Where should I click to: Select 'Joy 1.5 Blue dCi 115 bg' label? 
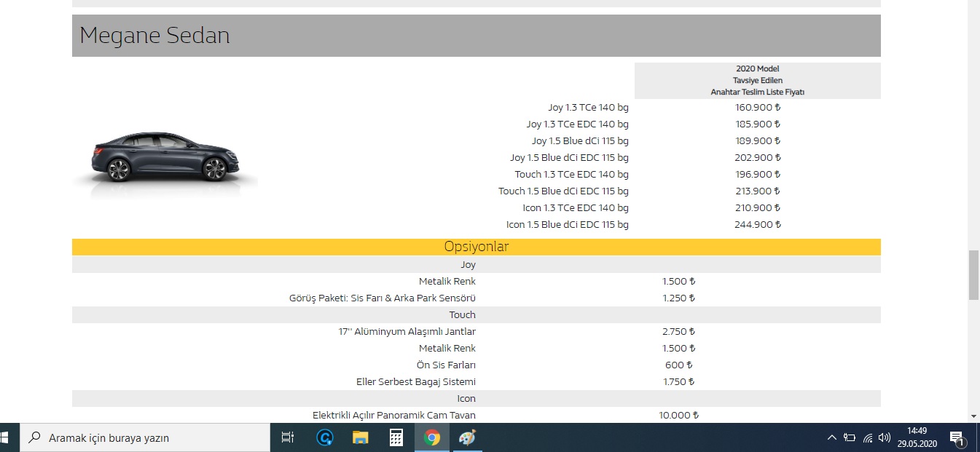[580, 141]
